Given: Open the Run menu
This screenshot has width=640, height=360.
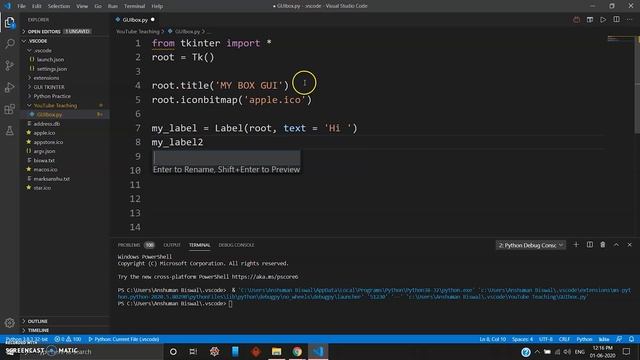Looking at the screenshot, I should coord(113,6).
